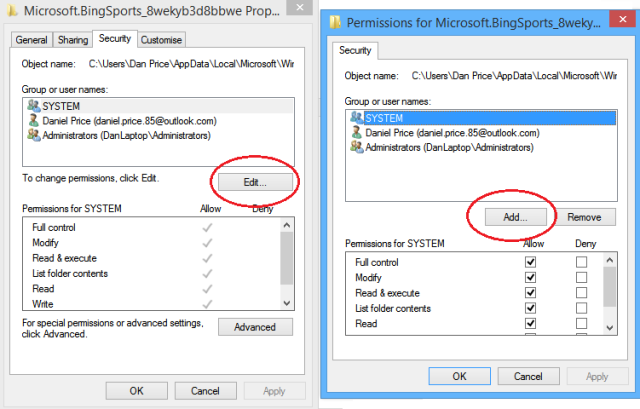Click down arrow of Properties permissions scrollbar
Screen dimensions: 640x409
coord(287,303)
